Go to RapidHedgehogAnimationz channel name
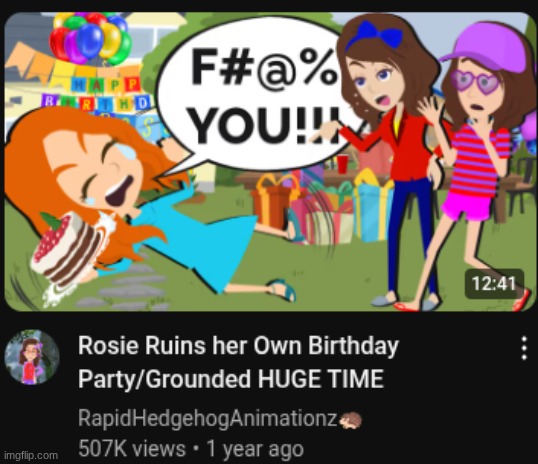 (x=207, y=419)
